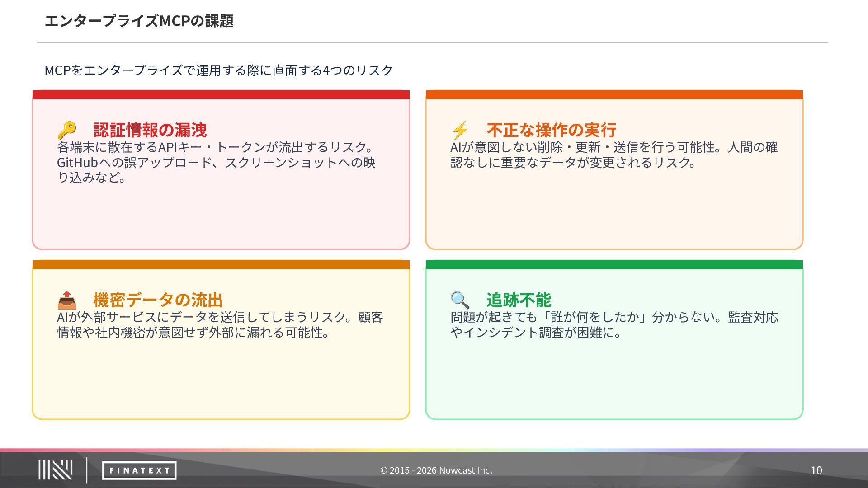Click the FINATEXT logo box
The height and width of the screenshot is (488, 868).
point(139,470)
